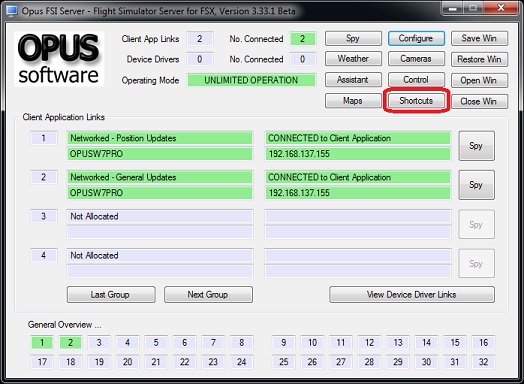524x384 pixels.
Task: Click overview indicator 24
Action: click(x=242, y=362)
